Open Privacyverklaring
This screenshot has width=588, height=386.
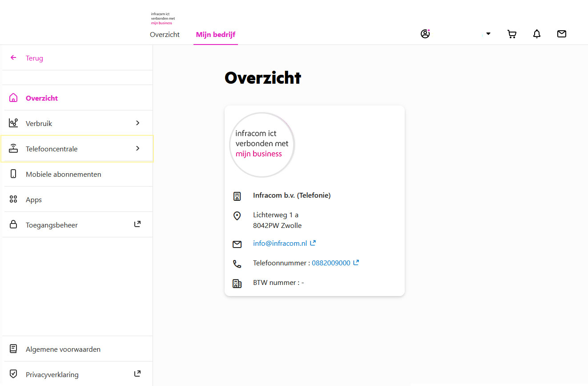click(77, 374)
